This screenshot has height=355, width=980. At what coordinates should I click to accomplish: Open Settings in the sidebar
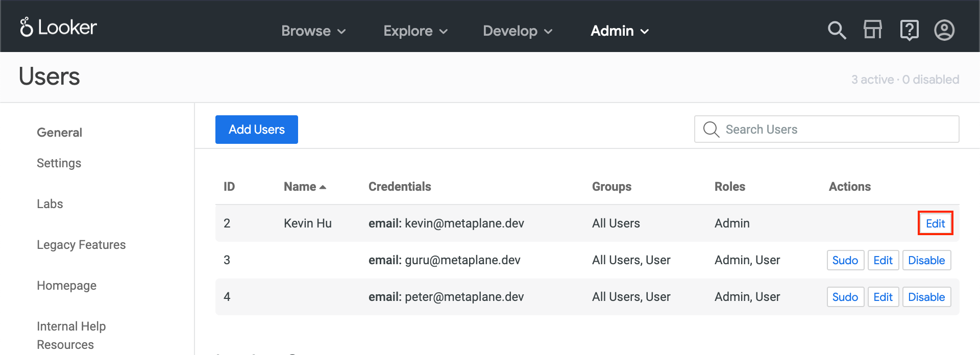[x=59, y=163]
